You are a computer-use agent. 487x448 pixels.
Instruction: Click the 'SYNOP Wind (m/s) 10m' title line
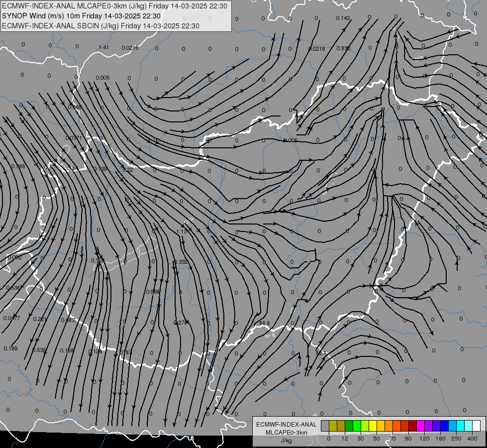pyautogui.click(x=82, y=16)
